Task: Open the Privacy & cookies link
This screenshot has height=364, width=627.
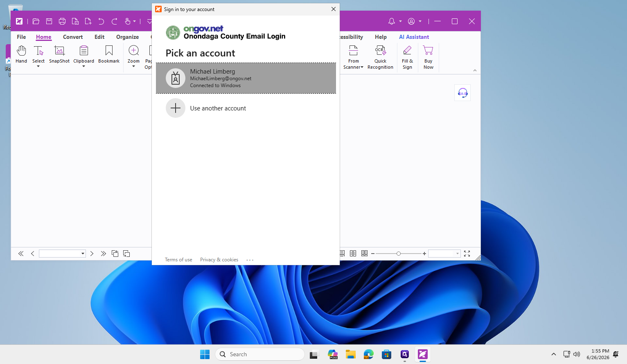Action: pos(219,260)
